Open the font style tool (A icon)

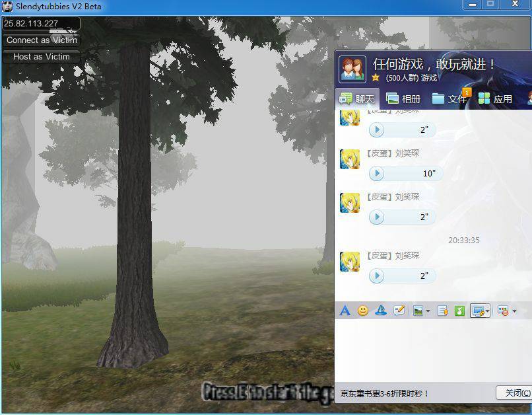[345, 311]
